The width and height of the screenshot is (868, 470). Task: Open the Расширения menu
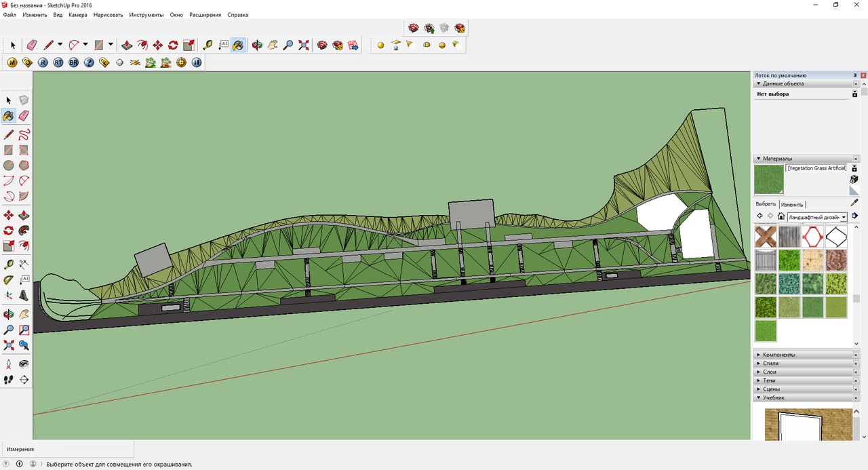pyautogui.click(x=205, y=15)
